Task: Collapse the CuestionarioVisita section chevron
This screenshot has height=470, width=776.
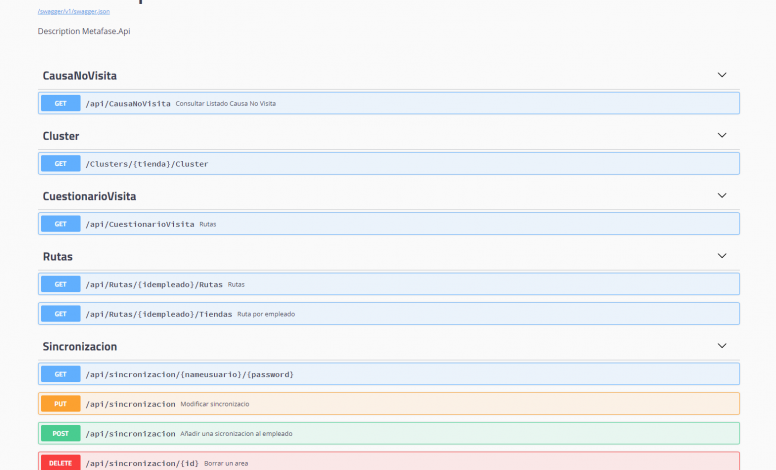Action: 722,195
